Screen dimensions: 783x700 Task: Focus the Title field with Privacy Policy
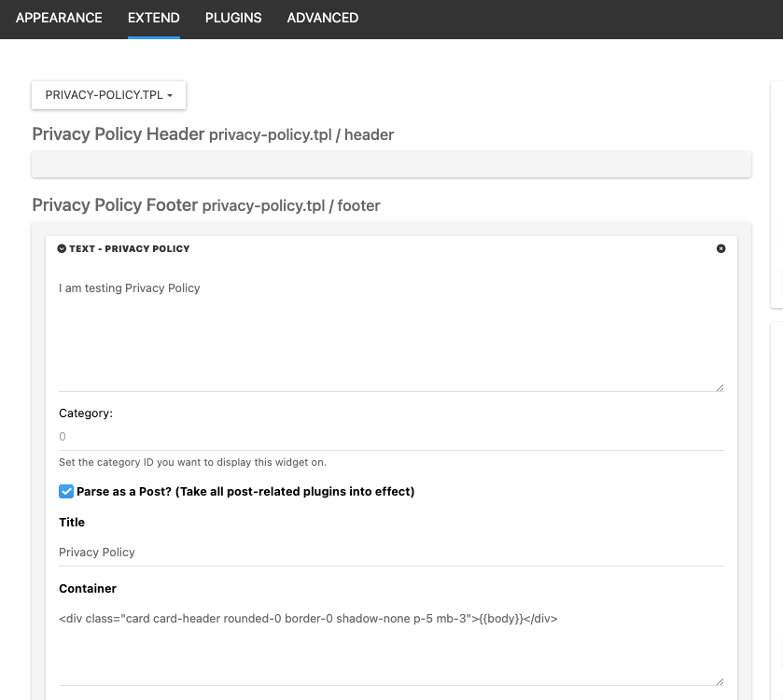point(390,552)
